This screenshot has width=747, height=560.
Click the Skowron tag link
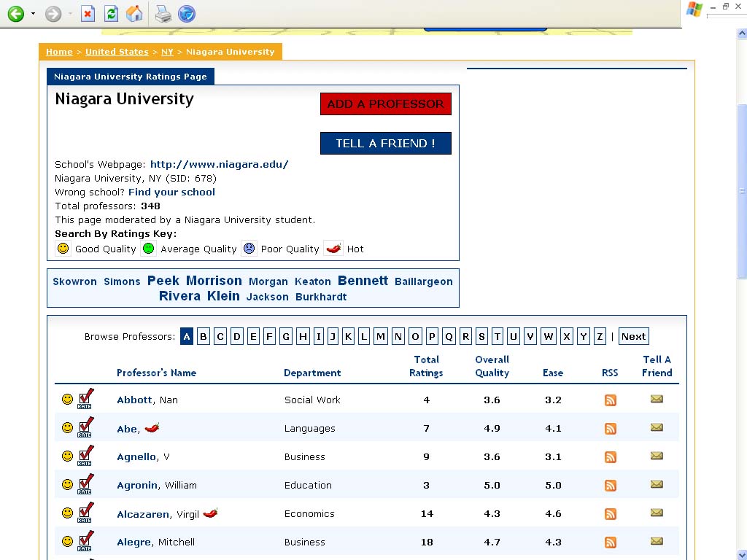point(75,281)
